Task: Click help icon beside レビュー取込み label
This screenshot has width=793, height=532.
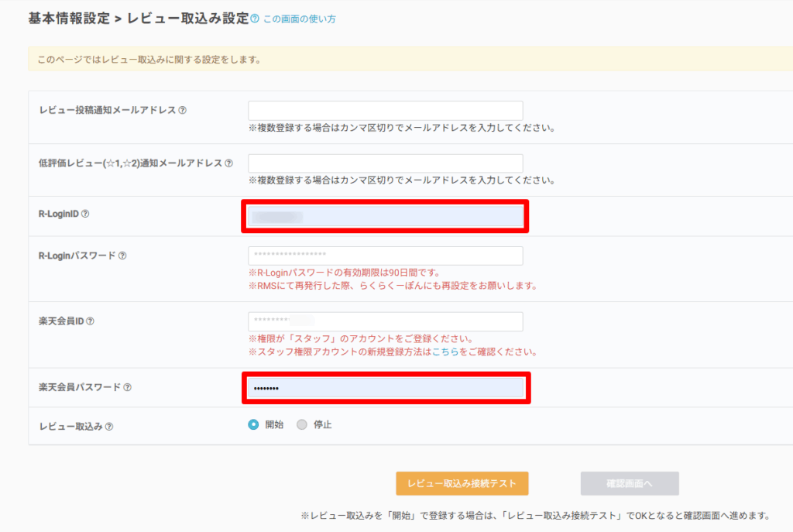Action: pos(109,426)
